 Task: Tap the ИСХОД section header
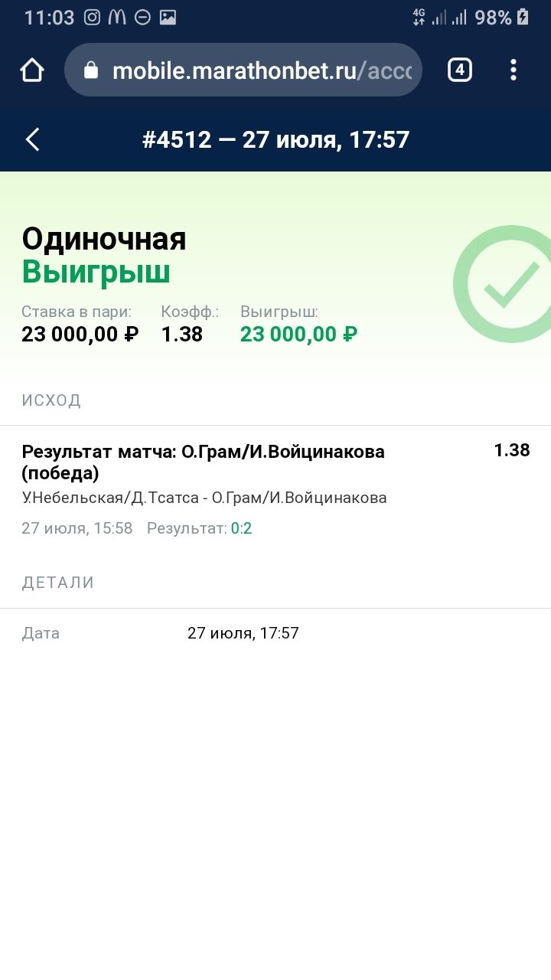(51, 400)
